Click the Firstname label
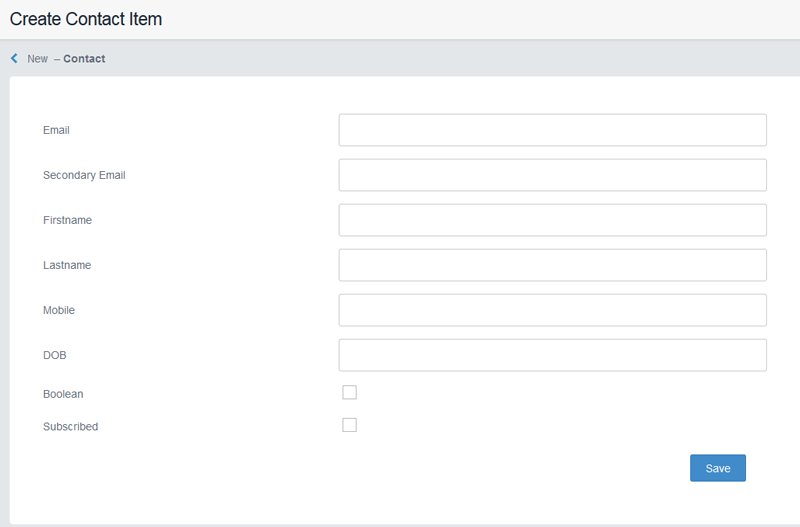This screenshot has height=527, width=800. (67, 220)
